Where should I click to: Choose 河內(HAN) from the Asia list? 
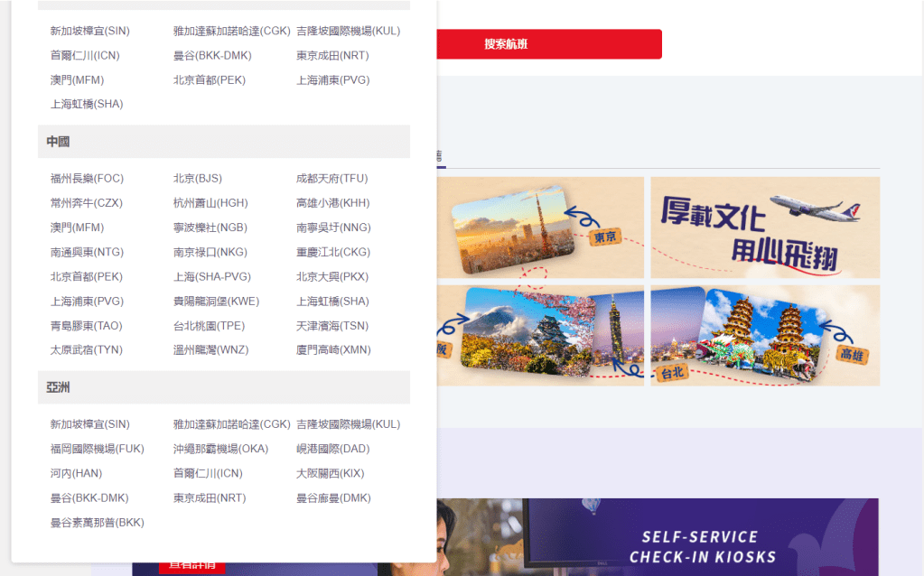76,473
